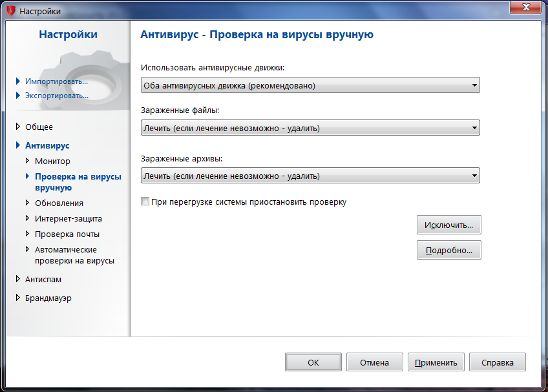Click the G Data shield icon in title bar
The height and width of the screenshot is (392, 548).
coord(11,11)
